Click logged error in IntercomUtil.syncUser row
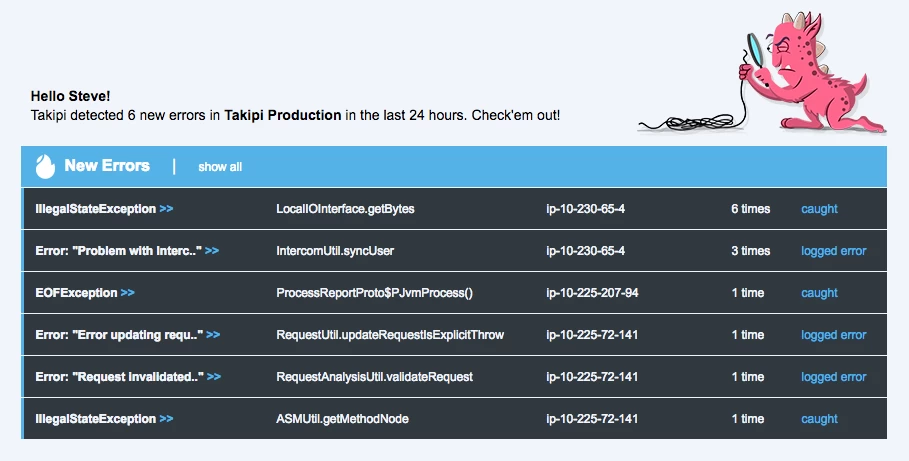909x461 pixels. pos(834,251)
